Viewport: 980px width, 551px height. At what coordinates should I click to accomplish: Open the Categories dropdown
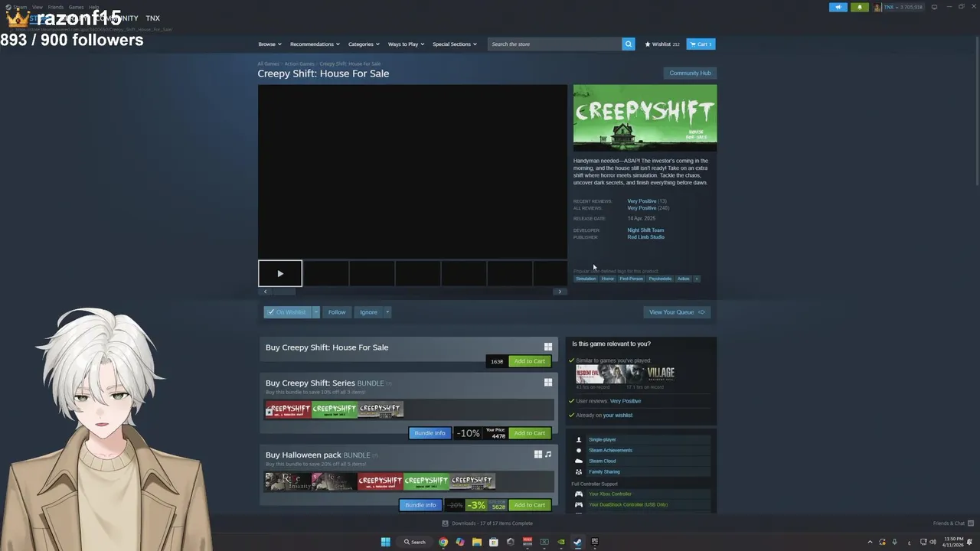(x=364, y=44)
